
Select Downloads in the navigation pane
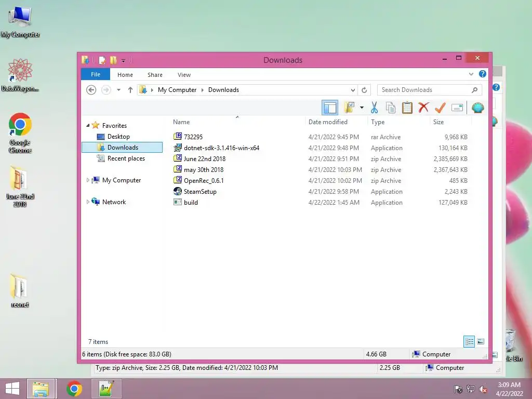[x=122, y=147]
